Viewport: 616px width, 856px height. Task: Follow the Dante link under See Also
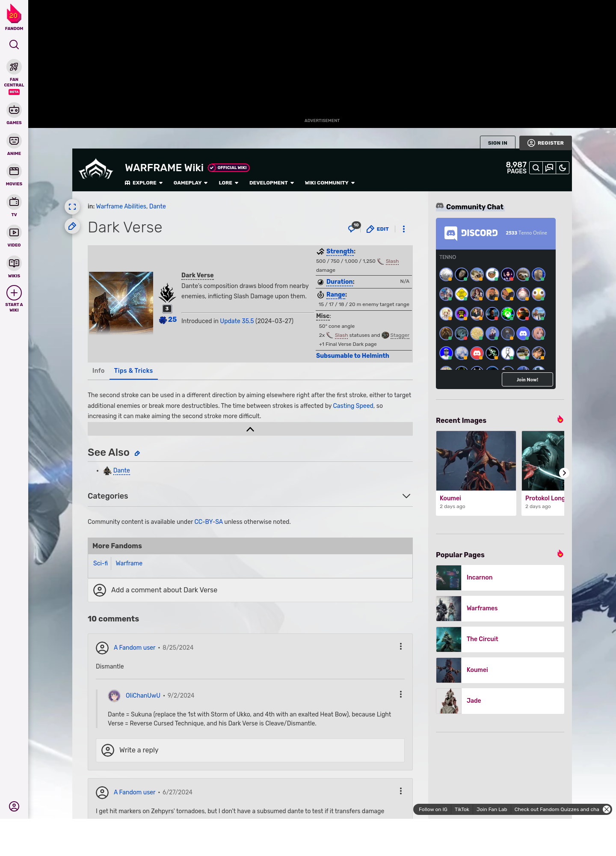121,470
